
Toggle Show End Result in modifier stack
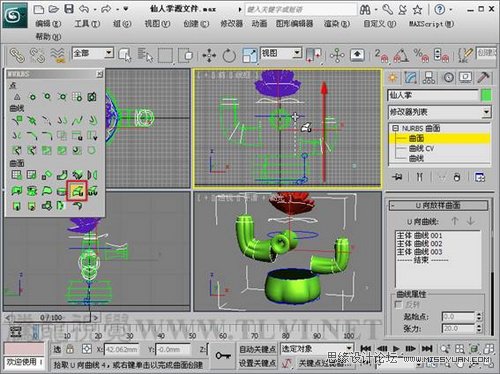click(419, 177)
